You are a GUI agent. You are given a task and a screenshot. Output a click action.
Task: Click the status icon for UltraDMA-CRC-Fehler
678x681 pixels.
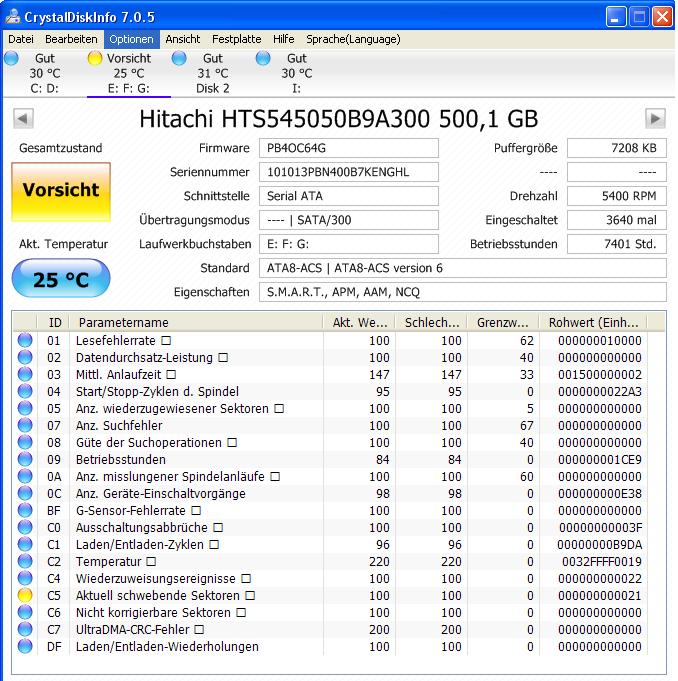click(x=25, y=629)
